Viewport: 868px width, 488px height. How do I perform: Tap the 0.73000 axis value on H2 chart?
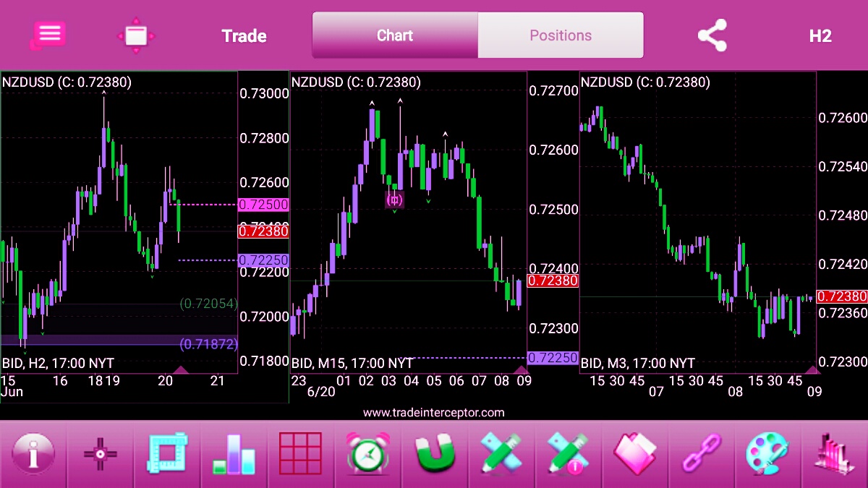coord(264,93)
